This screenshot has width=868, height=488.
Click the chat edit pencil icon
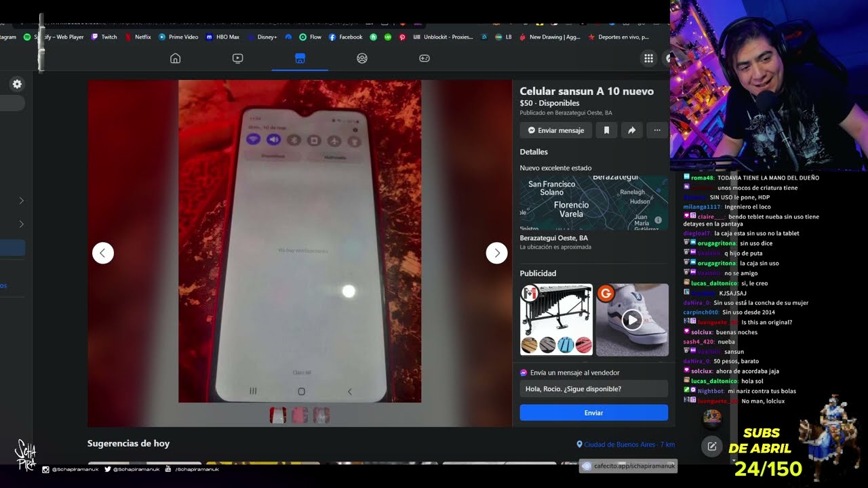tap(712, 446)
